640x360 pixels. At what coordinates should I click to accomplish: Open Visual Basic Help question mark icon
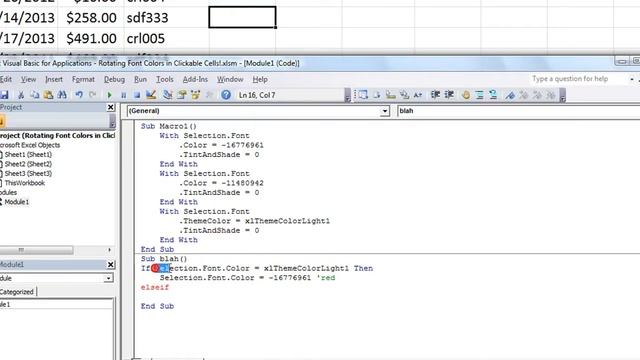[226, 95]
